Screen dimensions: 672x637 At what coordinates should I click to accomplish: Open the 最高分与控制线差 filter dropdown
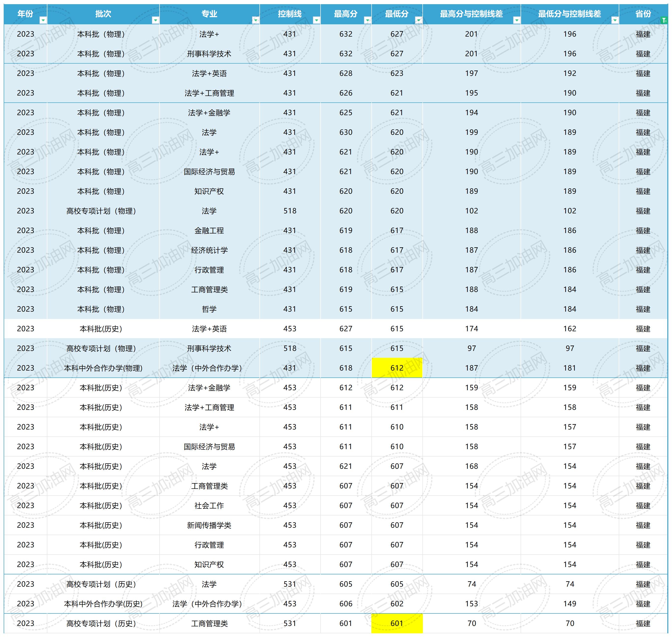(517, 20)
